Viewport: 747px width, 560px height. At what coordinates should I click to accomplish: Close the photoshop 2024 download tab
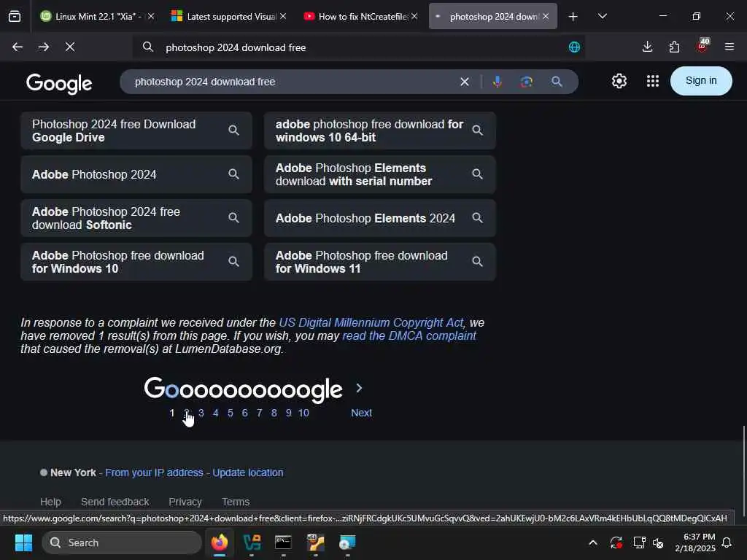point(546,16)
